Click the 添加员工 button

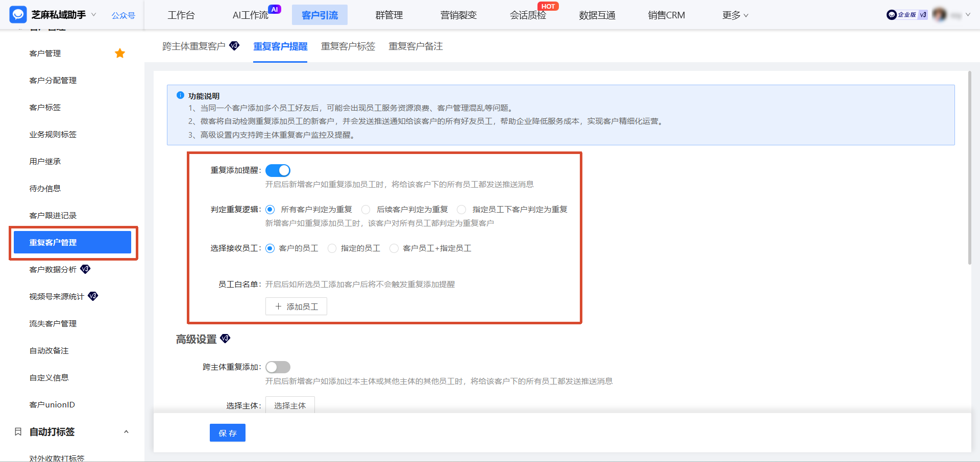[296, 306]
